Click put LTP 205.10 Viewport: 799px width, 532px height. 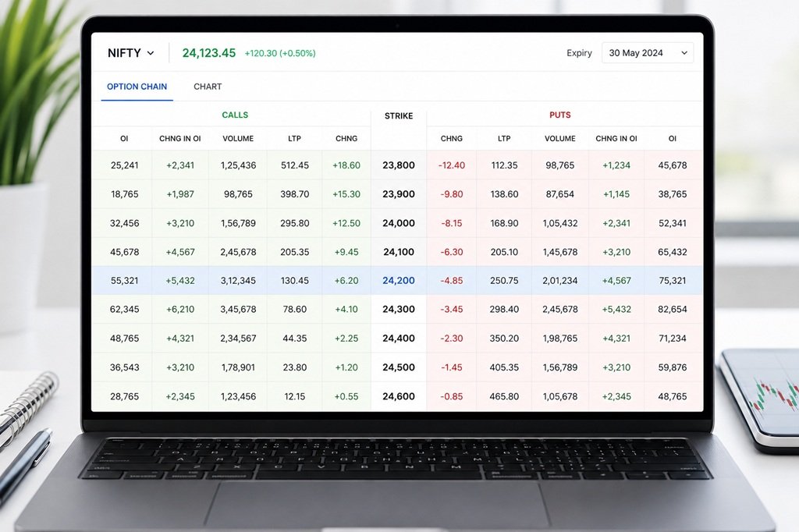(x=504, y=252)
